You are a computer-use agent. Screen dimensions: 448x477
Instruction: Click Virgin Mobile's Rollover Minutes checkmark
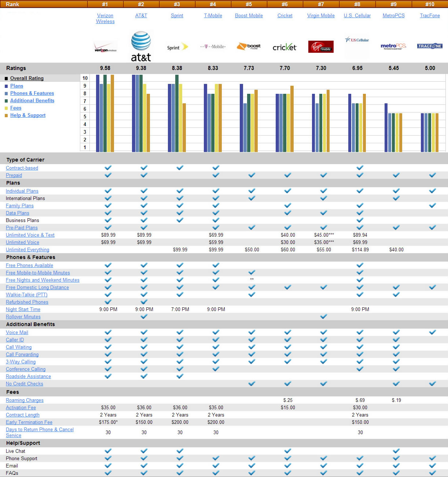click(x=323, y=317)
